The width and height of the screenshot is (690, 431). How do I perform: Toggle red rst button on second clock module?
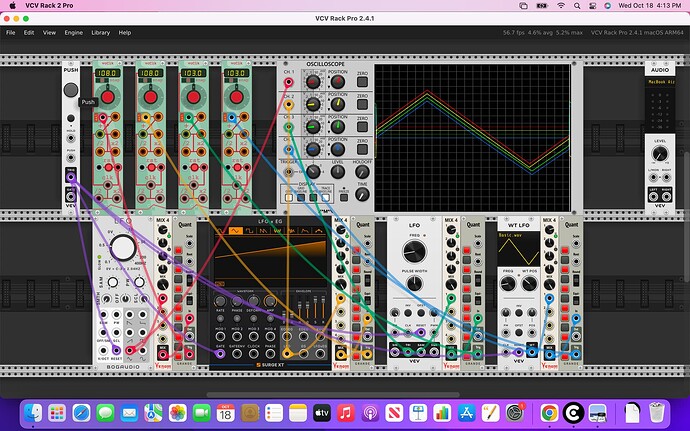coord(151,167)
